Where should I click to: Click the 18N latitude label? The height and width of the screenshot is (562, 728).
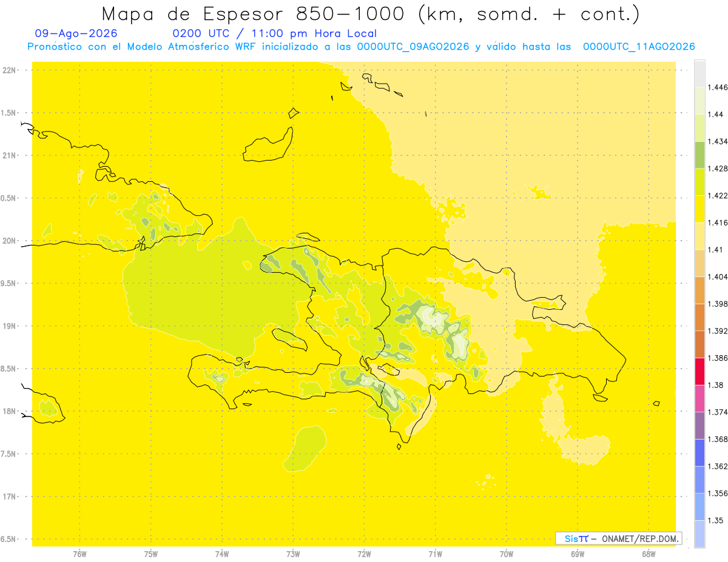pos(9,411)
